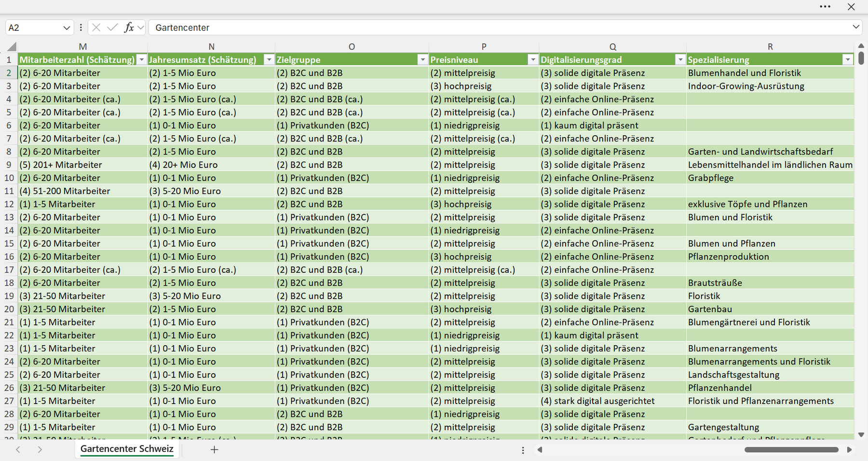This screenshot has width=868, height=461.
Task: Open the Insert Function fx button
Action: (129, 28)
